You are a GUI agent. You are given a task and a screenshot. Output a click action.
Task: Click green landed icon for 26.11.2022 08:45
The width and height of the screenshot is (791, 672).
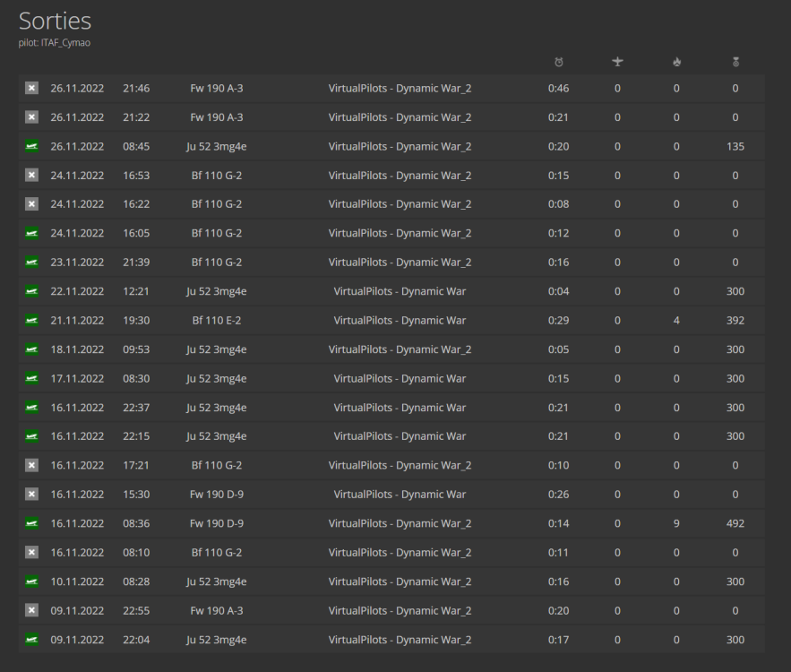pyautogui.click(x=31, y=146)
